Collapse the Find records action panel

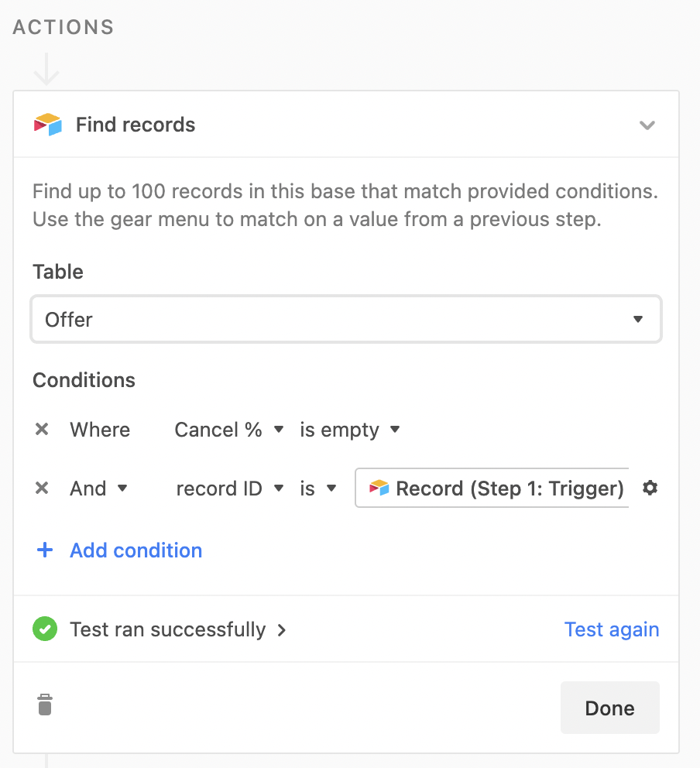click(x=647, y=125)
